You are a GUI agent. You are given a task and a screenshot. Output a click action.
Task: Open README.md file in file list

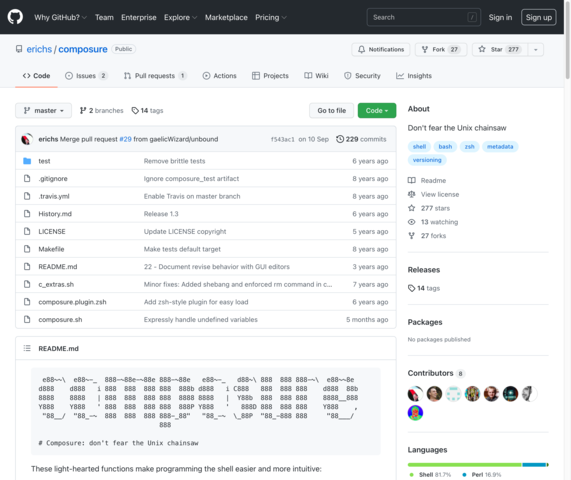(x=58, y=267)
